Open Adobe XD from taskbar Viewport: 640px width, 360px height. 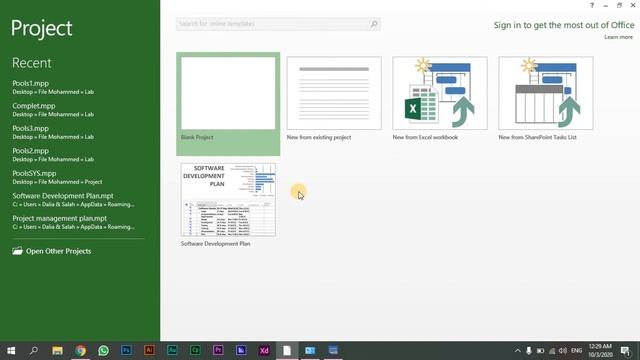[x=264, y=350]
